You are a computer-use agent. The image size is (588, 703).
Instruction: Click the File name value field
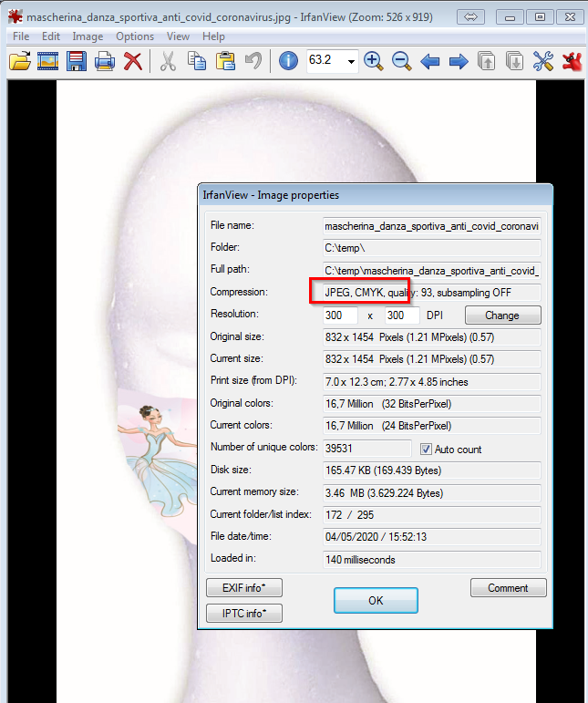coord(431,226)
